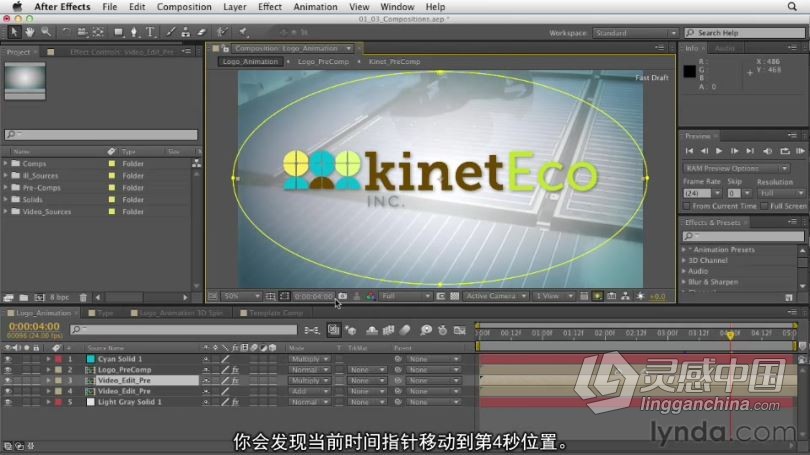The height and width of the screenshot is (455, 810).
Task: Select the Clone Stamp tool
Action: click(185, 32)
